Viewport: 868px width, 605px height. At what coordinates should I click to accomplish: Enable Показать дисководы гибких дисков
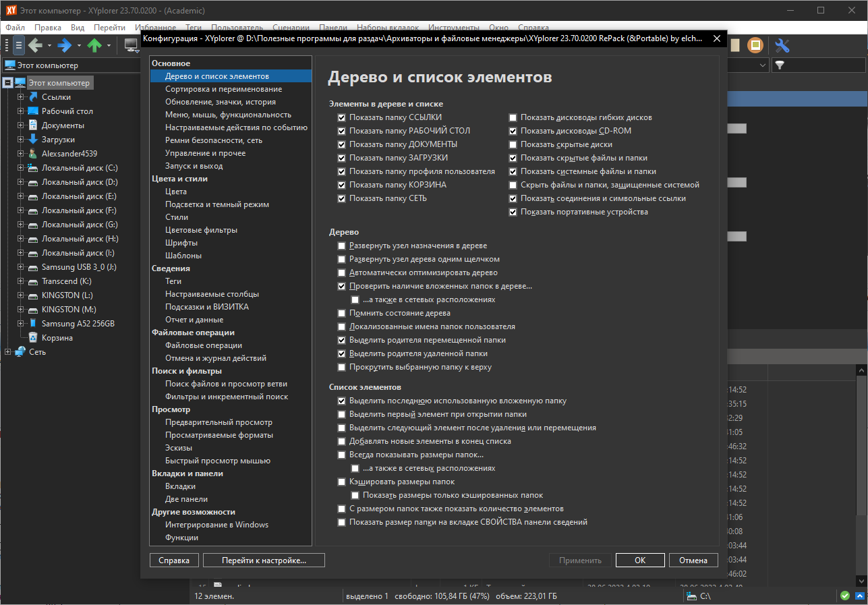coord(513,117)
